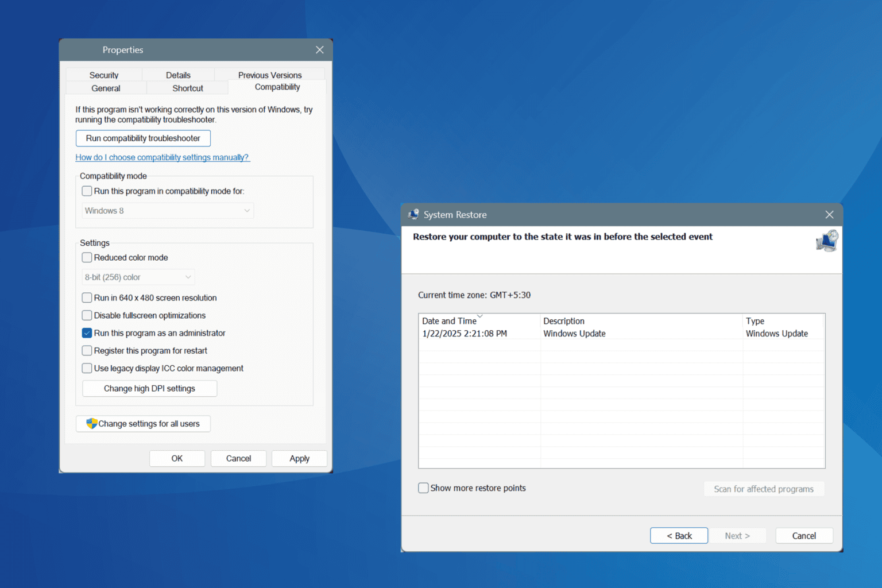882x588 pixels.
Task: Click the Type column header
Action: click(x=784, y=321)
